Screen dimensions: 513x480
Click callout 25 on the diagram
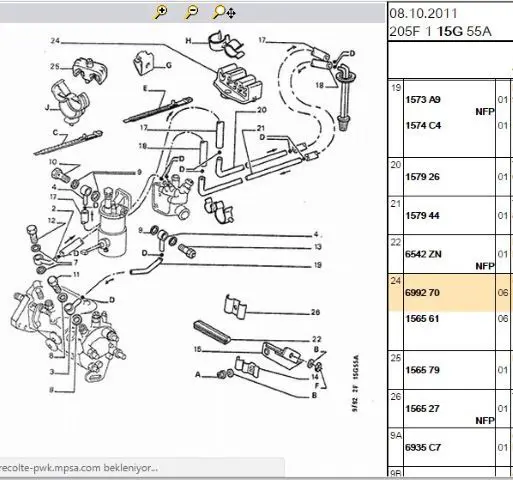tap(55, 67)
